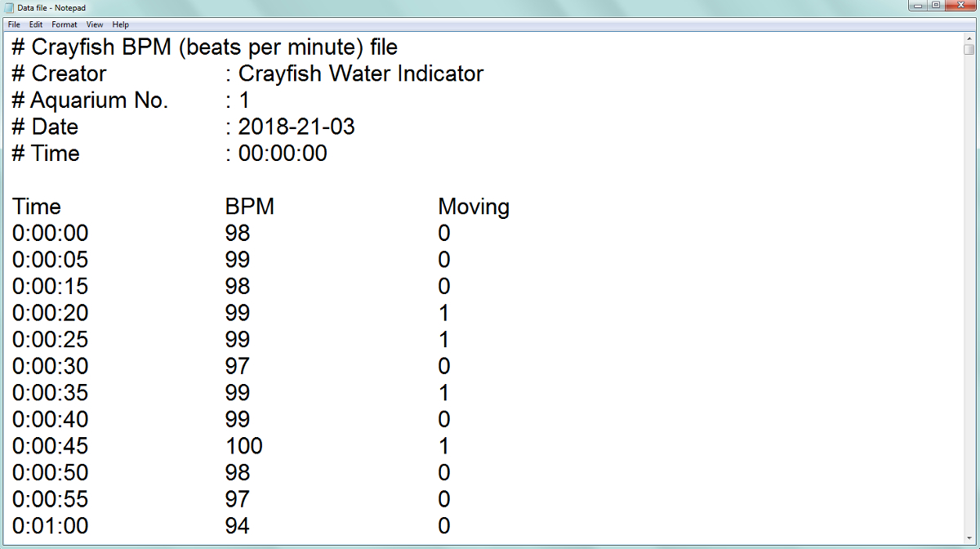Click the Notepad icon in title bar
980x549 pixels.
tap(10, 7)
